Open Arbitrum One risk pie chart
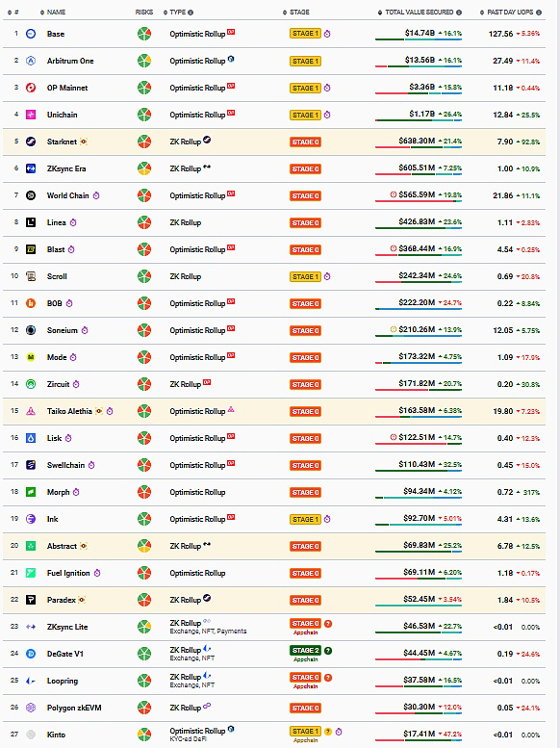The height and width of the screenshot is (748, 560). click(x=144, y=61)
